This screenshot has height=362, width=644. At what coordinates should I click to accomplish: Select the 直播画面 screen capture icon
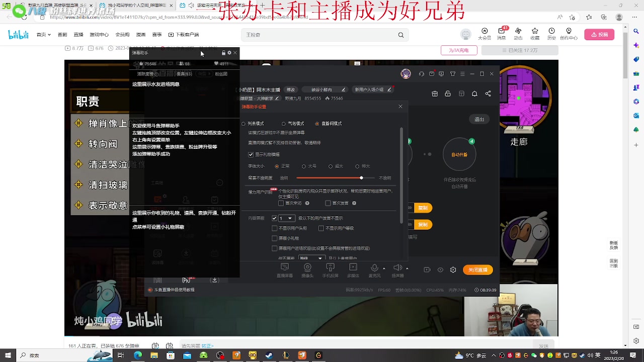pyautogui.click(x=284, y=267)
